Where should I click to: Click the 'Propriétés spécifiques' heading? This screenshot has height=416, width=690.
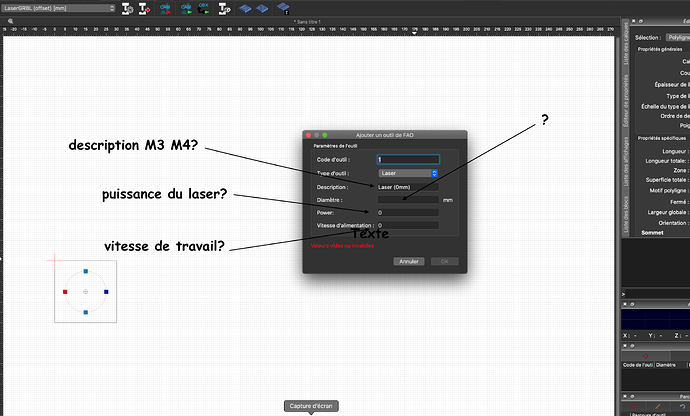tap(662, 138)
